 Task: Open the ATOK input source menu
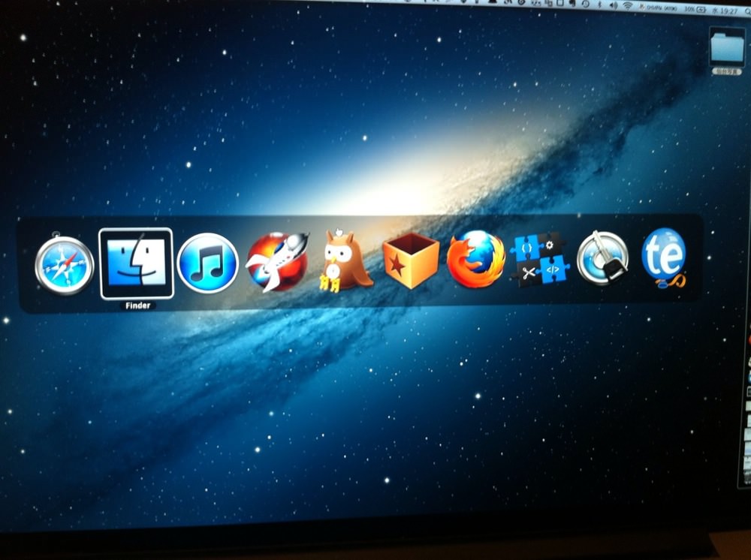point(659,8)
